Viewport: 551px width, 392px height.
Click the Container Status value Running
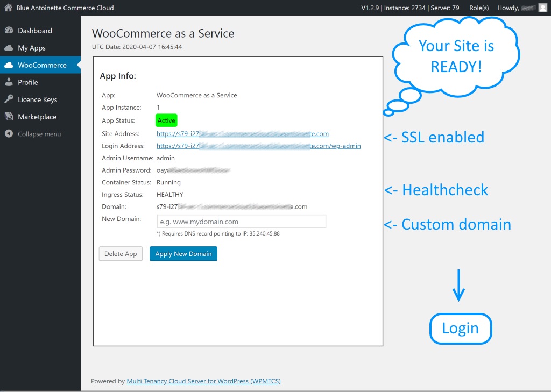click(x=168, y=182)
